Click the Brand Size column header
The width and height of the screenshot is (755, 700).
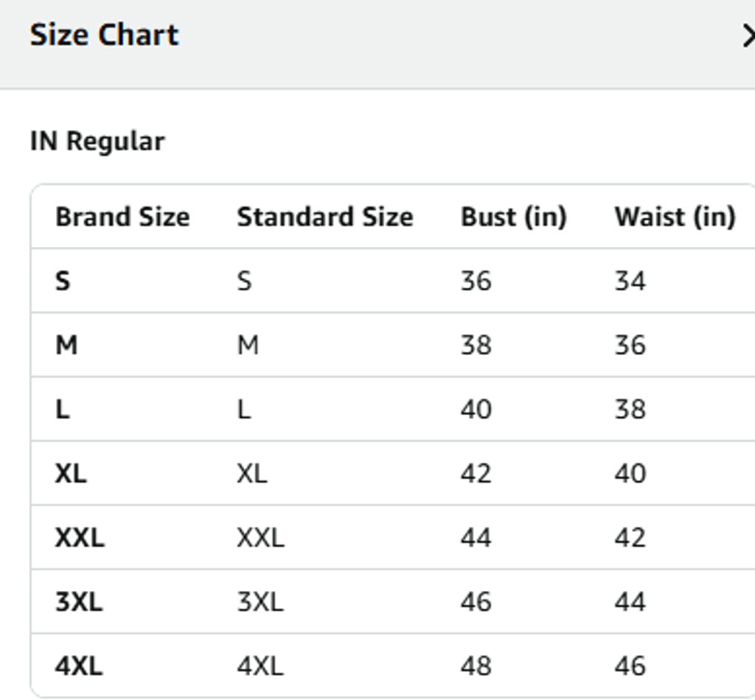[x=122, y=217]
